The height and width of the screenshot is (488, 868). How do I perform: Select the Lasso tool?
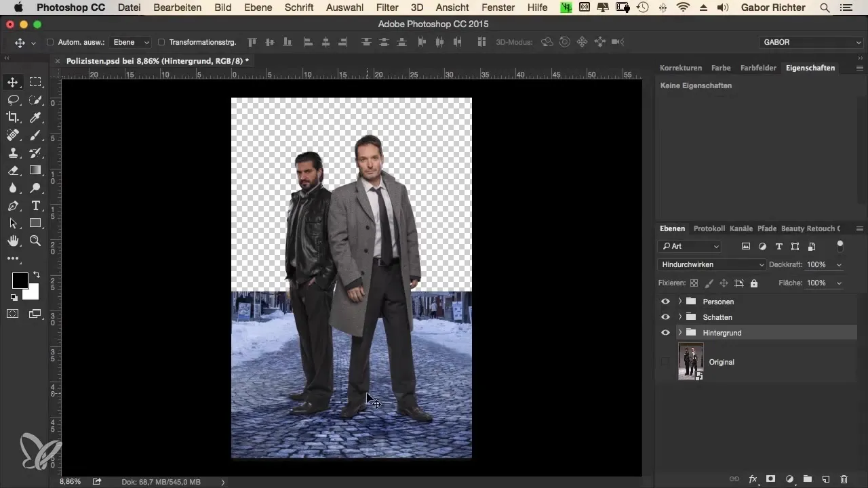(13, 100)
